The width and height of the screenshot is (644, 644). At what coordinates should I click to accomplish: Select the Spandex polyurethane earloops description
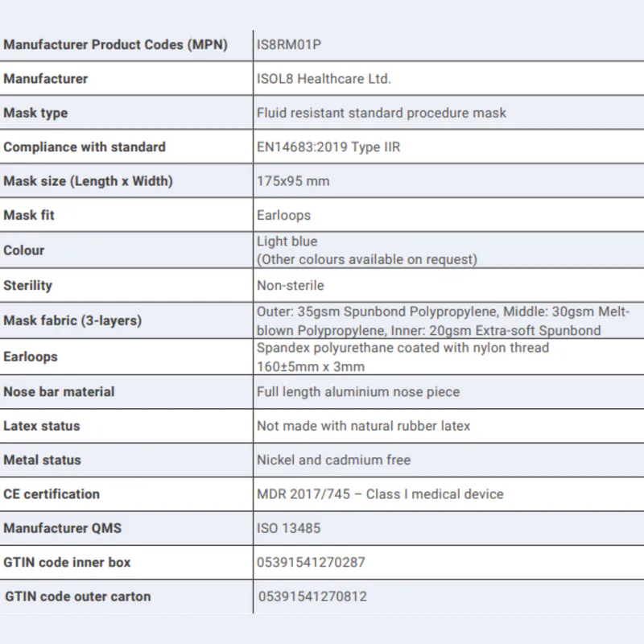[402, 348]
